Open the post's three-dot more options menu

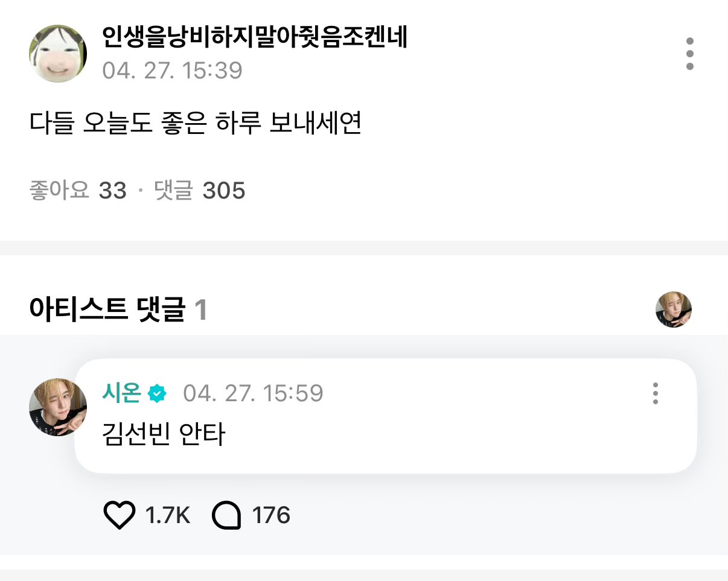coord(689,54)
